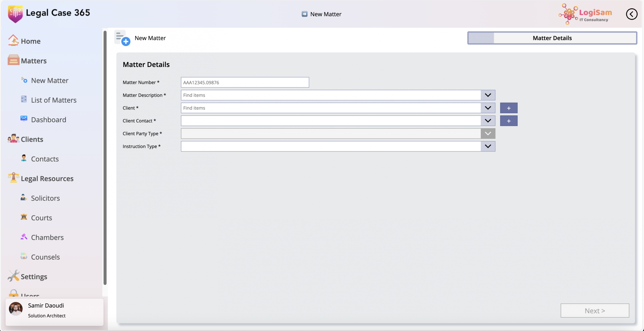This screenshot has width=644, height=331.
Task: Click the Matter Number input field
Action: coord(245,83)
